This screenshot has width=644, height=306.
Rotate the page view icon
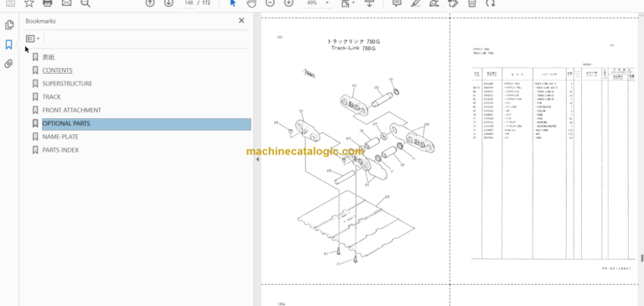491,3
